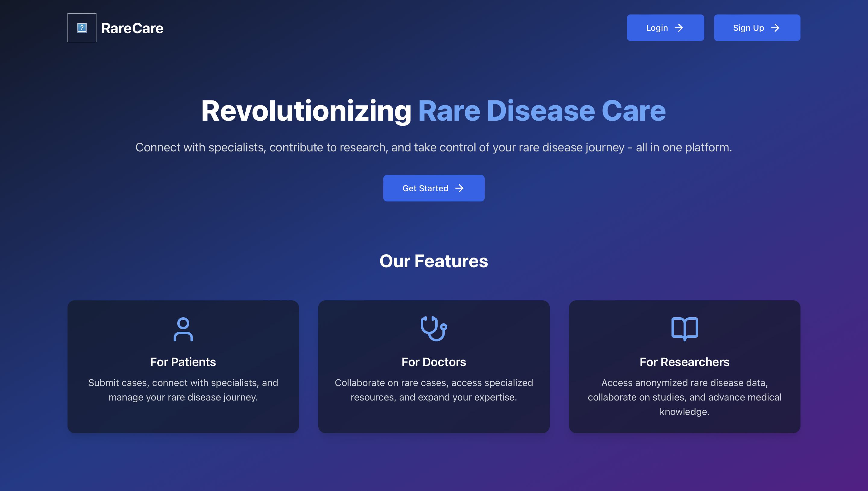Image resolution: width=868 pixels, height=491 pixels.
Task: Click the RareCare brand name text
Action: coord(132,28)
